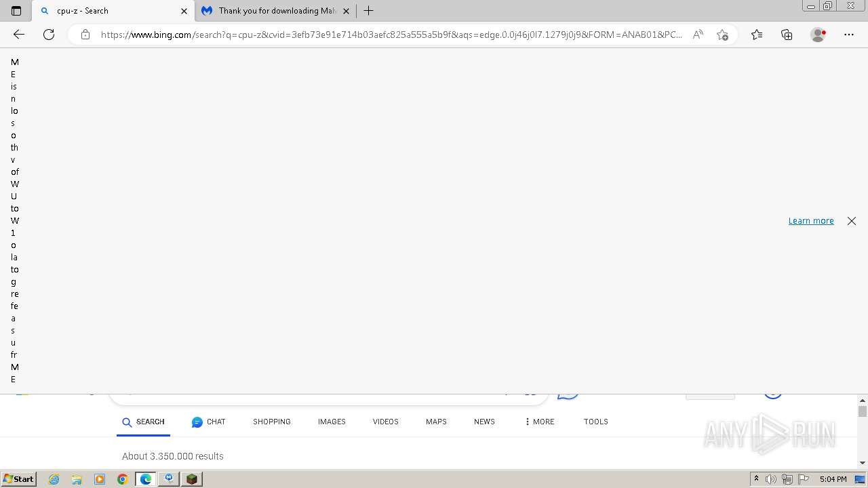Open Tab actions menu
This screenshot has height=488, width=868.
coord(16,11)
